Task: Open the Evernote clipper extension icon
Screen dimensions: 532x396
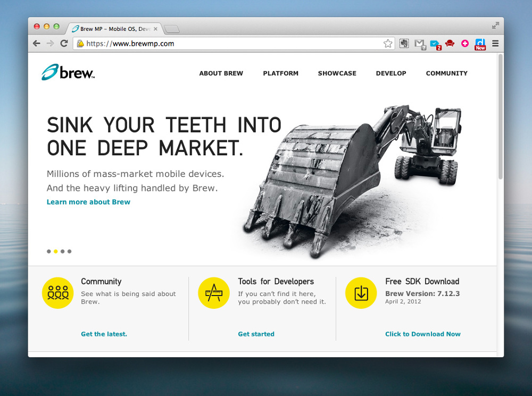Action: click(x=404, y=44)
